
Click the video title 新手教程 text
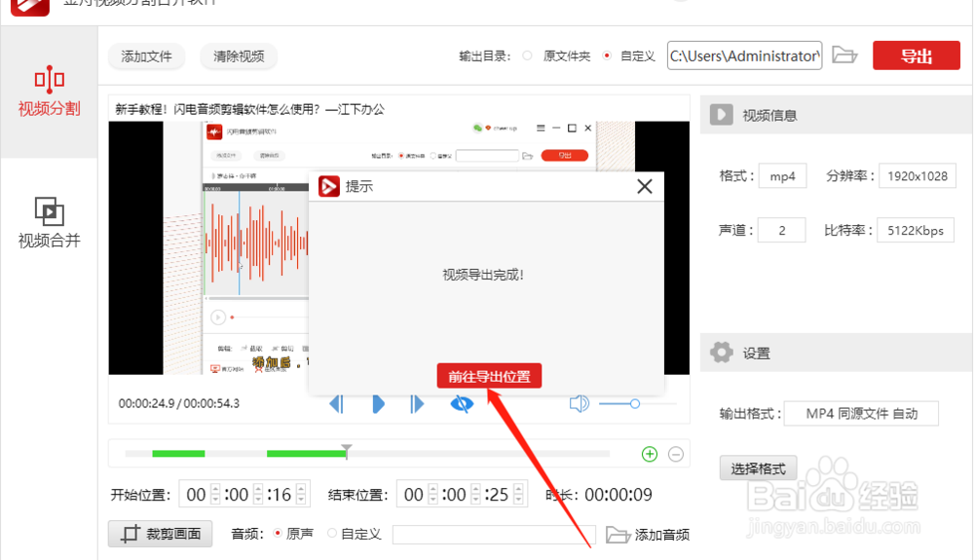[x=249, y=109]
